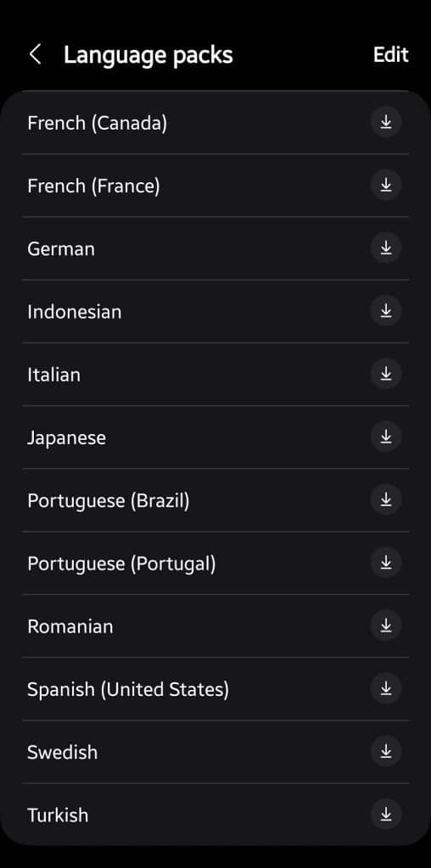Download the Japanese language pack
431x868 pixels.
point(386,437)
